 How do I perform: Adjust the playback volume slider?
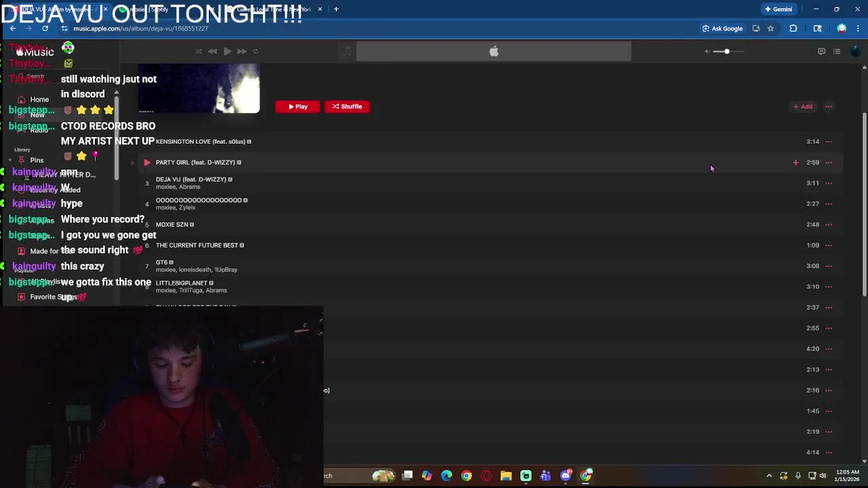729,52
